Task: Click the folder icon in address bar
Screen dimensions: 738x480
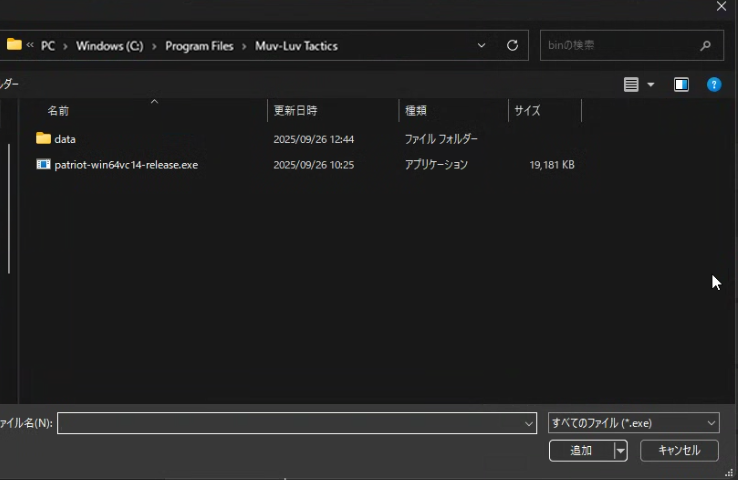Action: pos(14,45)
